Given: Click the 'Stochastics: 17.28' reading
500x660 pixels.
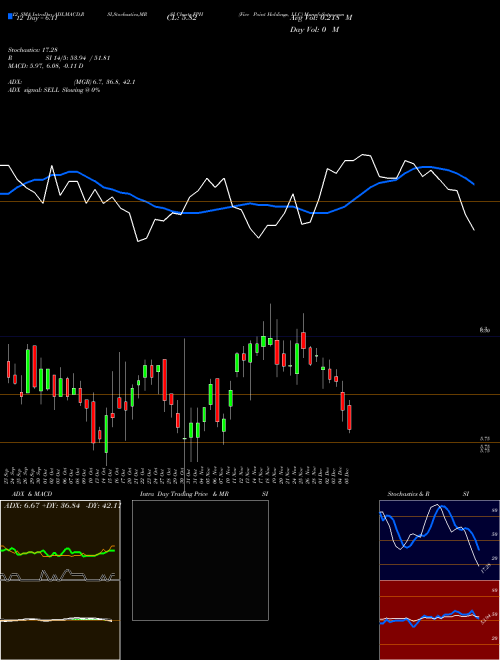Looking at the screenshot, I should 33,50.
